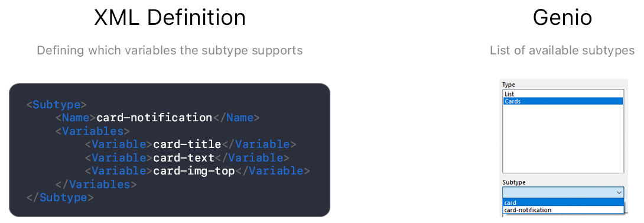Click the Subtype combo box field
This screenshot has width=644, height=223.
[x=562, y=193]
